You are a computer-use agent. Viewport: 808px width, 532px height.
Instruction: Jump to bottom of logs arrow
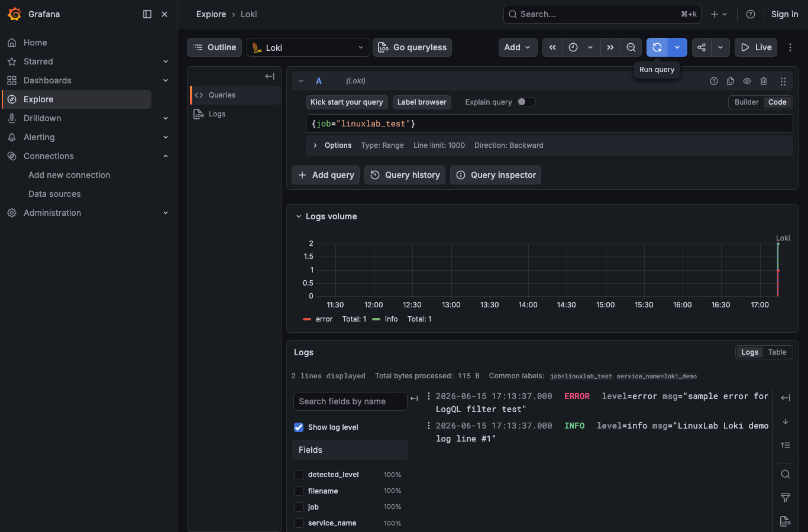pos(786,421)
